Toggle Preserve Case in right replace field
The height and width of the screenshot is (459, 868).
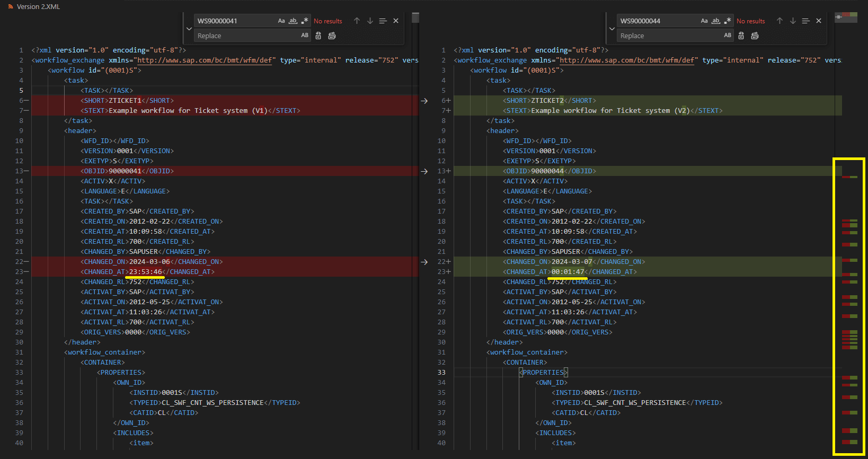pyautogui.click(x=728, y=36)
